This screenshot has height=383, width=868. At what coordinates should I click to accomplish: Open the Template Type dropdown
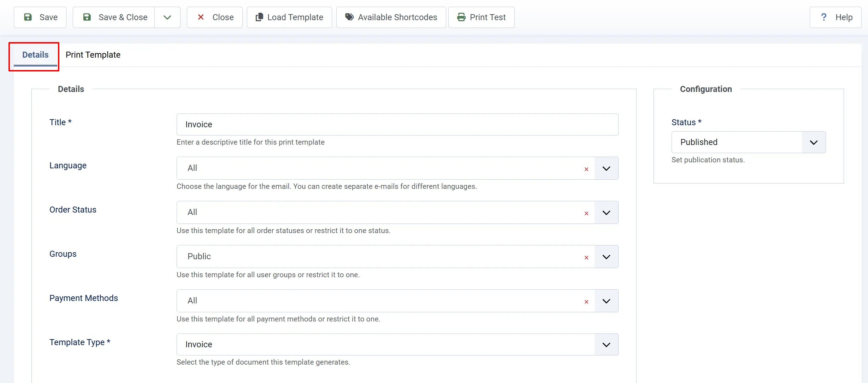point(397,344)
